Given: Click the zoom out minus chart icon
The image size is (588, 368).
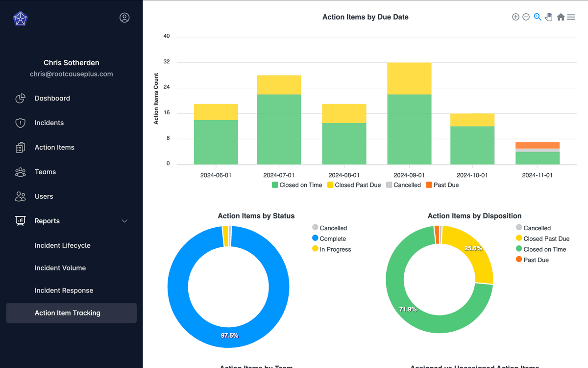Looking at the screenshot, I should tap(526, 17).
